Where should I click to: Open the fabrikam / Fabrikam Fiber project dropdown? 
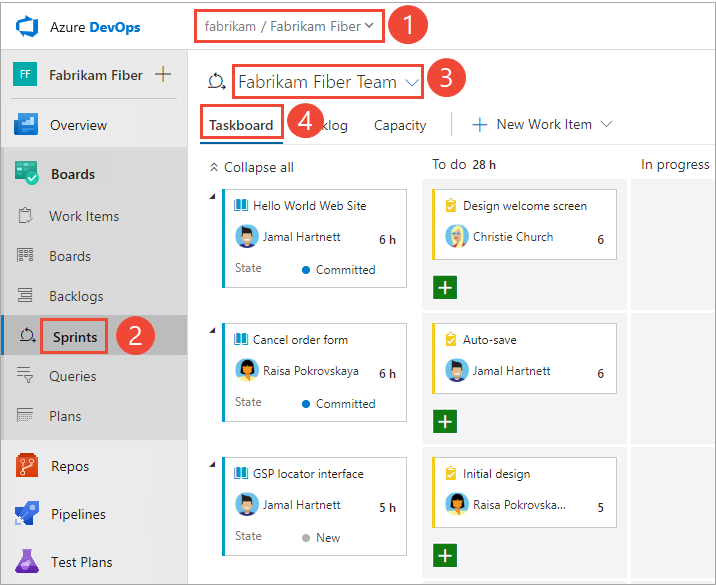(289, 26)
